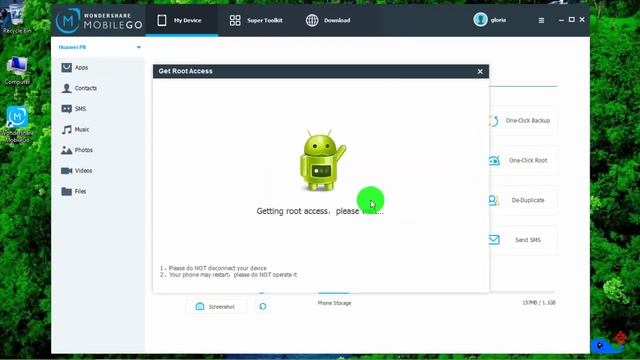The height and width of the screenshot is (360, 640).
Task: Click the Send SMS button
Action: coord(522,240)
